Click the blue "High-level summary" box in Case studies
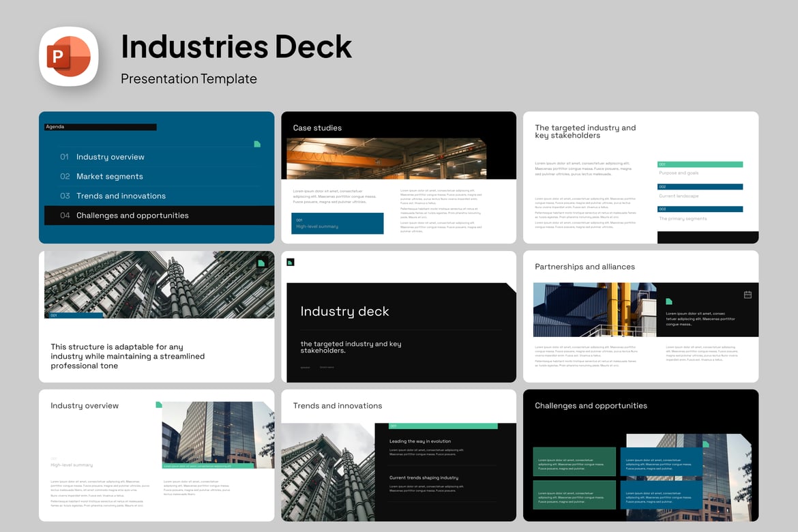 [x=338, y=224]
